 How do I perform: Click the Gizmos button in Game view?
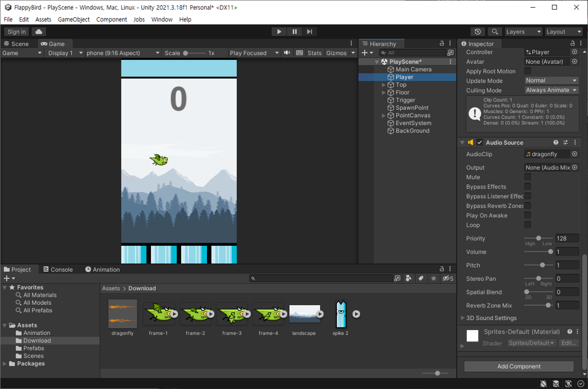pyautogui.click(x=336, y=53)
